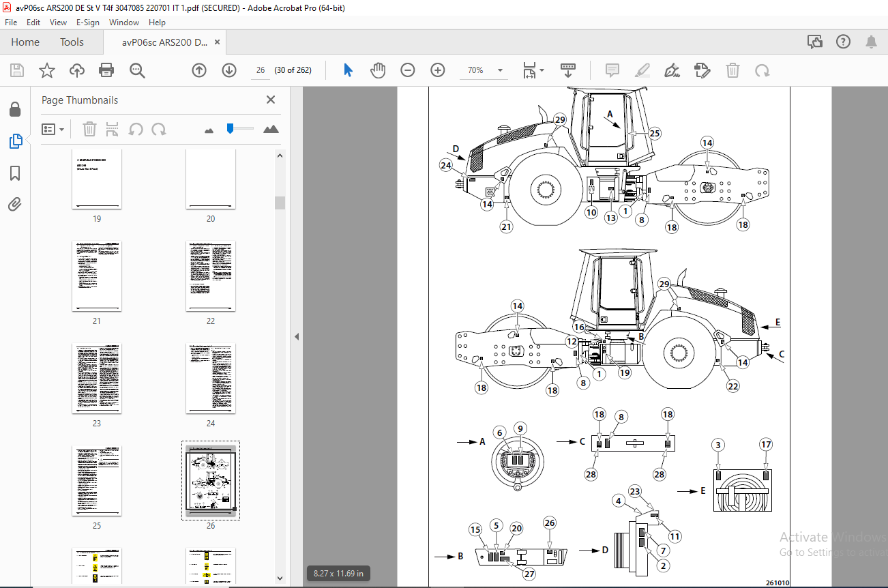Open the sign document pen icon
Image resolution: width=888 pixels, height=588 pixels.
point(672,70)
